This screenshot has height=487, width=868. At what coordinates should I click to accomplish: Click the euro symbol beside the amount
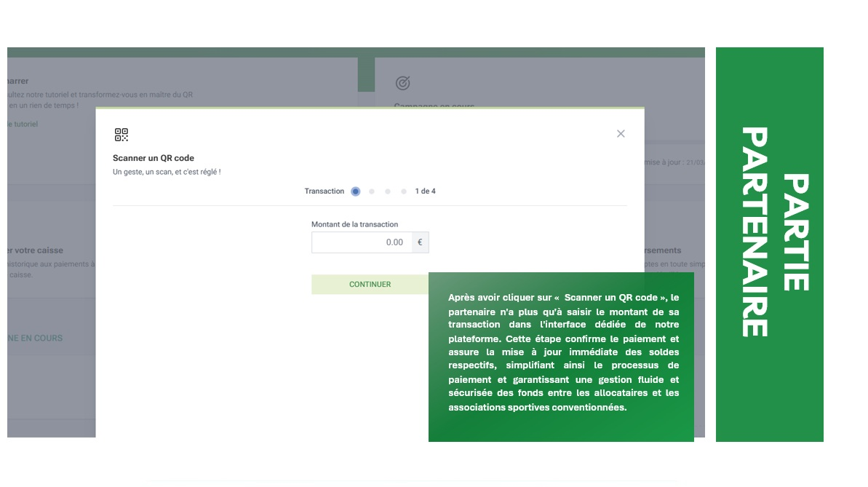click(419, 242)
